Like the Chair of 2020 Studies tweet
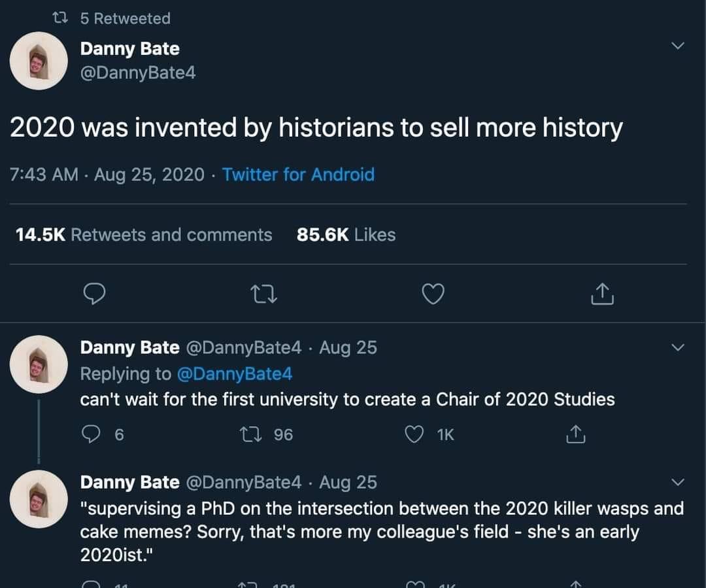Viewport: 706px width, 588px height. pyautogui.click(x=415, y=434)
